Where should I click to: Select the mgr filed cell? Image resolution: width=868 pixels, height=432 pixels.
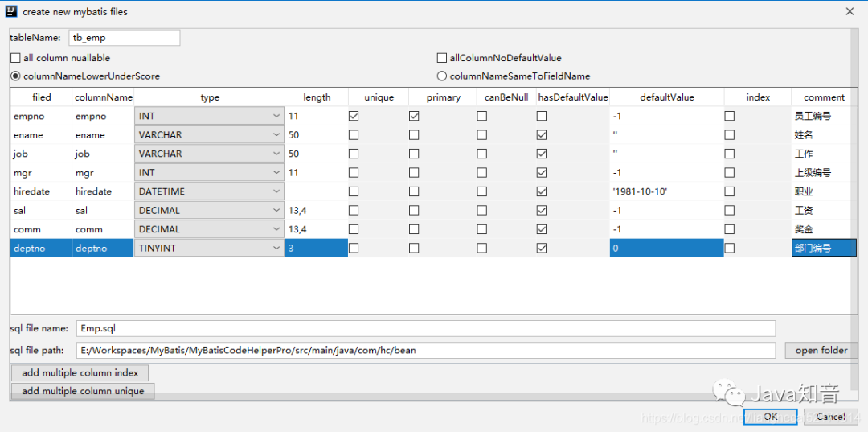(42, 173)
